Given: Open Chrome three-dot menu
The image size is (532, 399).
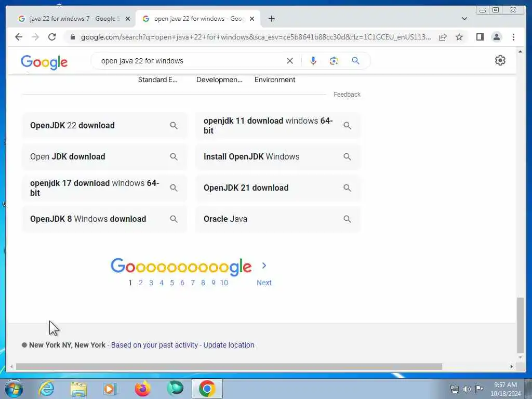Looking at the screenshot, I should click(513, 37).
